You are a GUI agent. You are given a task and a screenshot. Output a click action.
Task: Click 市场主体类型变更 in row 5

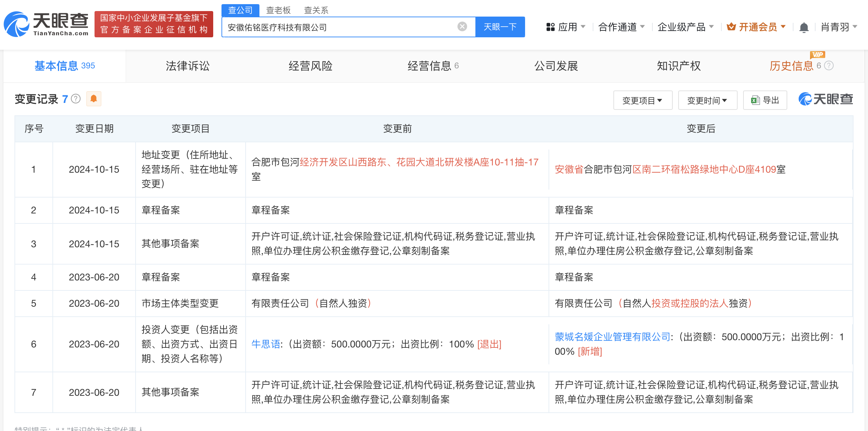coord(180,303)
